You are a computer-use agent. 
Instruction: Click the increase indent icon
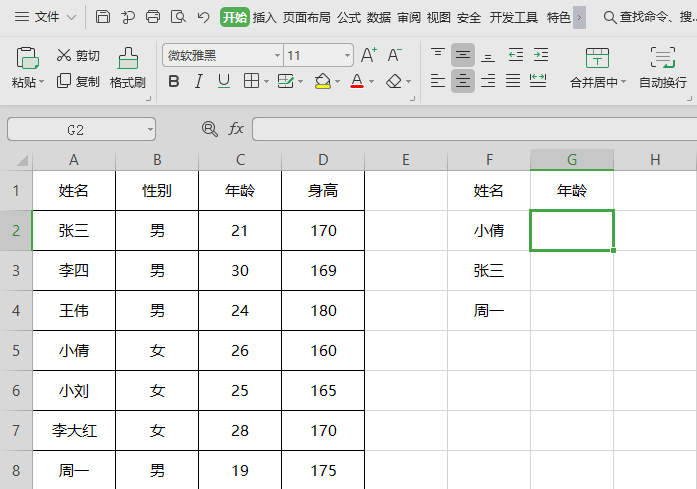540,55
